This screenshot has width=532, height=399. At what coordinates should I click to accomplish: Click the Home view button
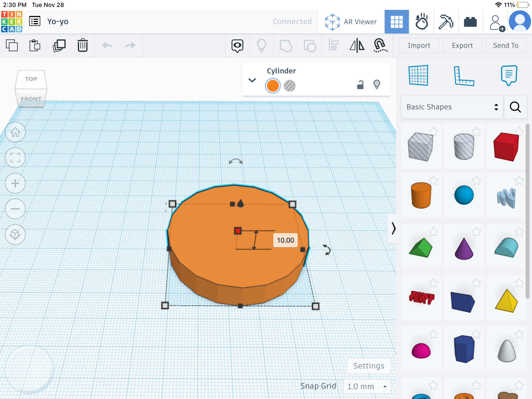[15, 132]
